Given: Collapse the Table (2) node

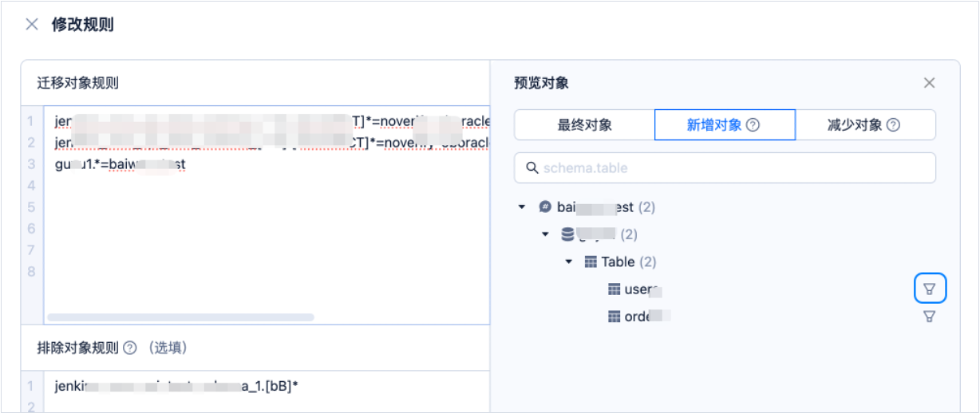Looking at the screenshot, I should coord(569,262).
